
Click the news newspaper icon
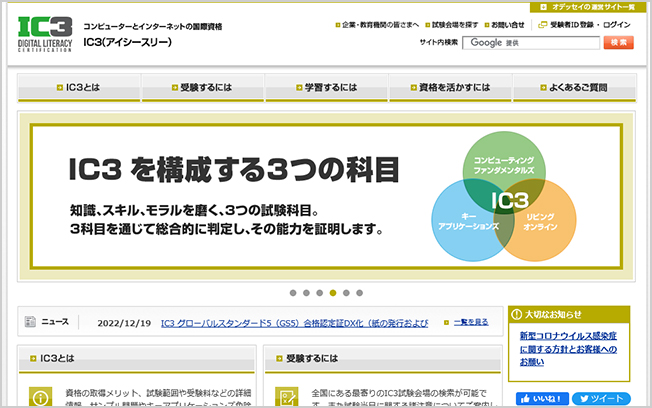30,321
